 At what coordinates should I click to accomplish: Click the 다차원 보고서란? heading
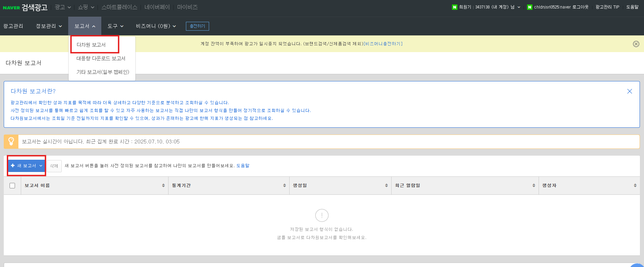(x=33, y=91)
